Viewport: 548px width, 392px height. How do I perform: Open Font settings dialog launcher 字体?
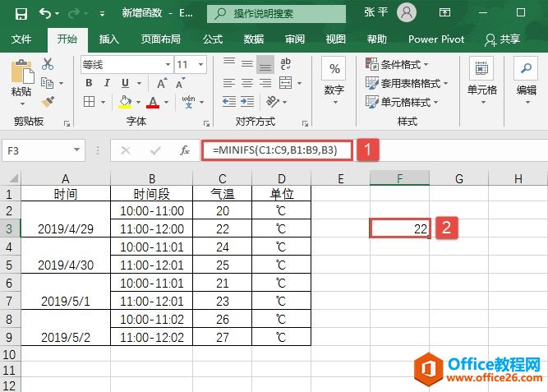pos(206,123)
